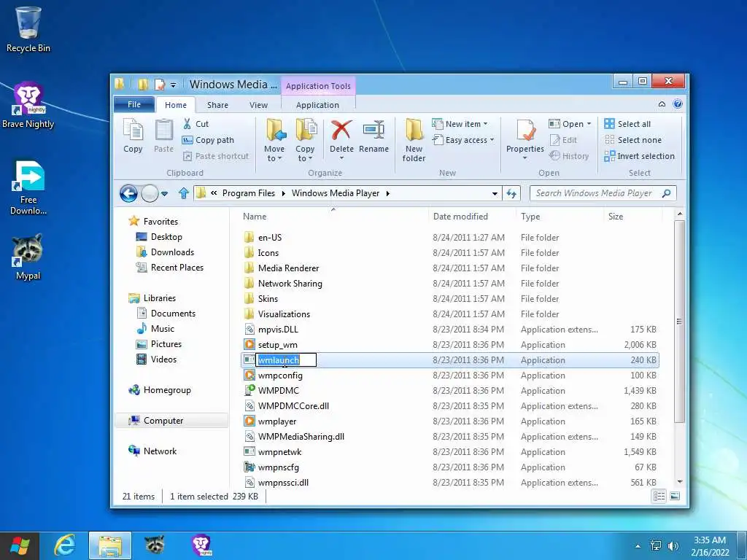Select the Home ribbon tab

[x=176, y=105]
